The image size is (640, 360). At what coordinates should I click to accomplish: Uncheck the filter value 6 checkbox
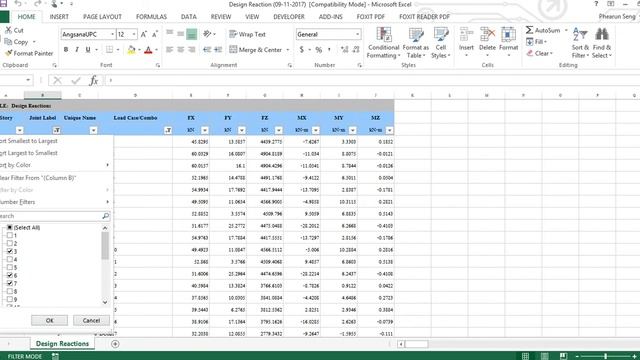pyautogui.click(x=9, y=275)
